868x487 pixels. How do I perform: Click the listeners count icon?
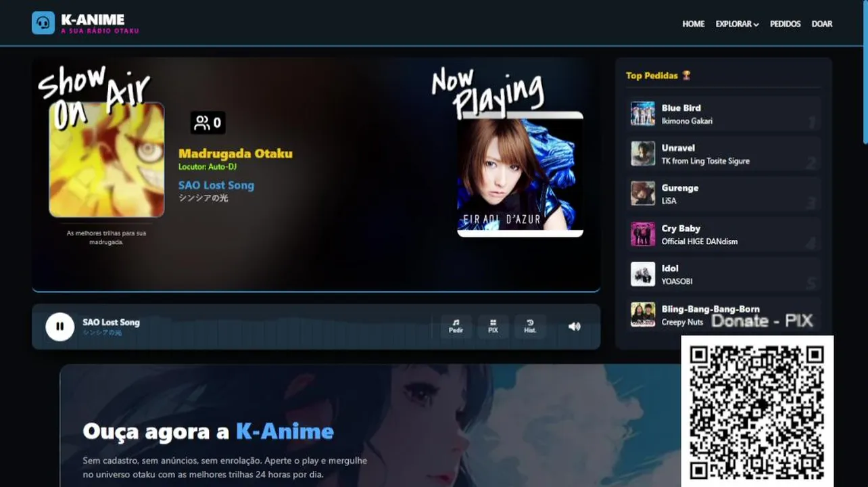coord(201,122)
